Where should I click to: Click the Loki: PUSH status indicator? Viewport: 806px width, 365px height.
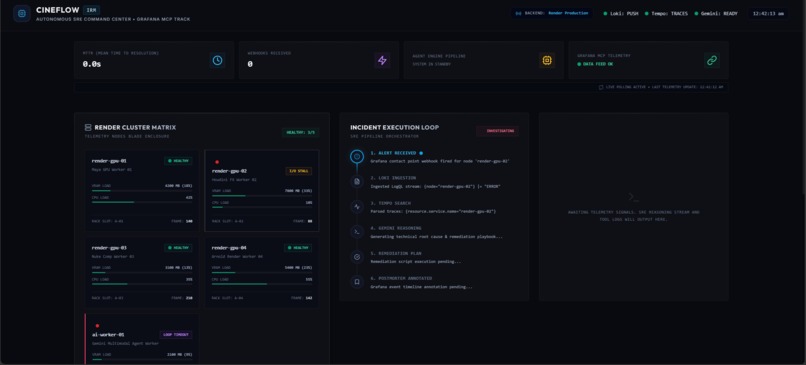pos(621,14)
